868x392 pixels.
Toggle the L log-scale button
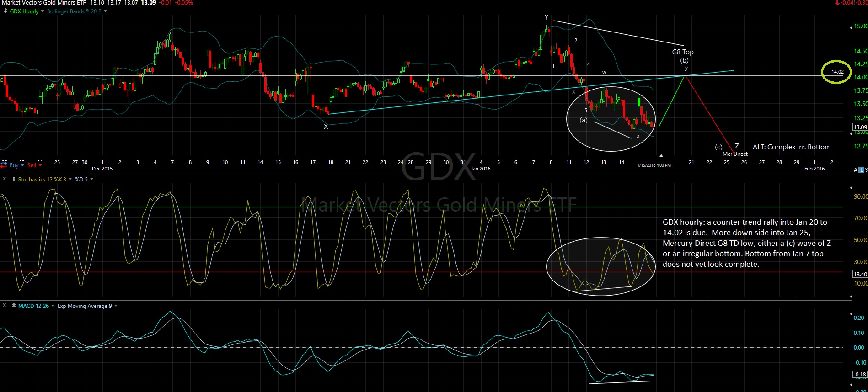tap(861, 170)
